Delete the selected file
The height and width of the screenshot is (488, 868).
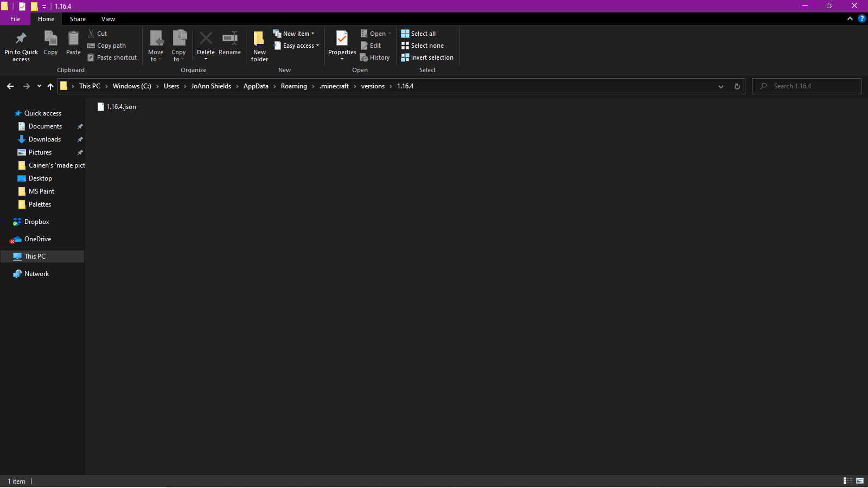coord(206,46)
